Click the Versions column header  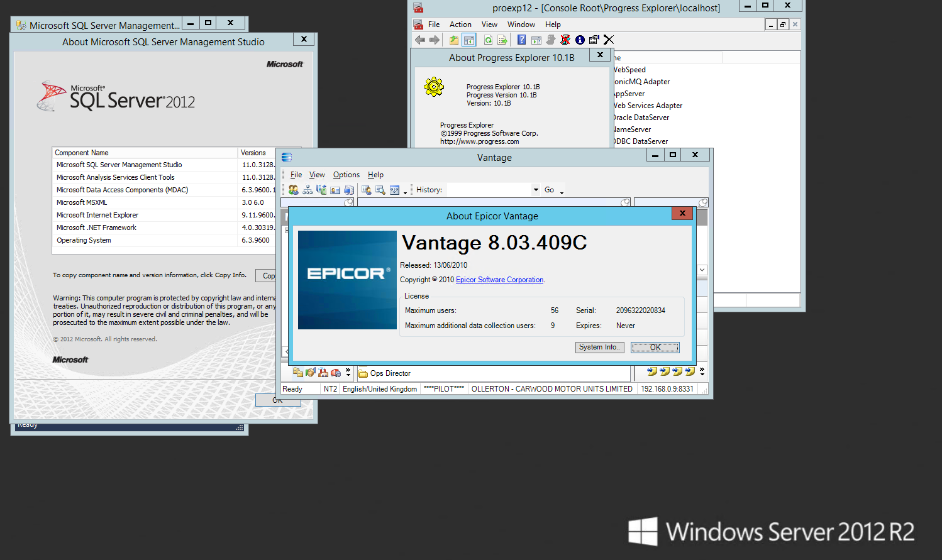pyautogui.click(x=257, y=153)
